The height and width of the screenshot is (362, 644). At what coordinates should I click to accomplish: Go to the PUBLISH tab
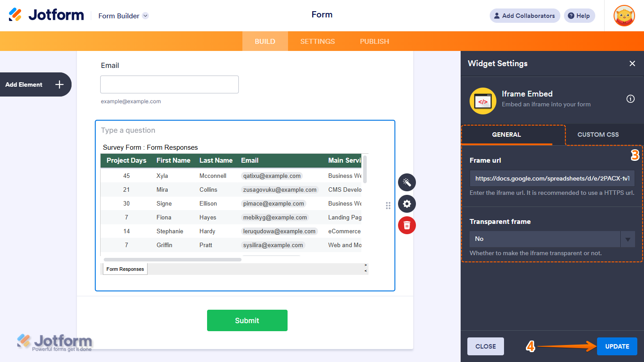[x=374, y=41]
